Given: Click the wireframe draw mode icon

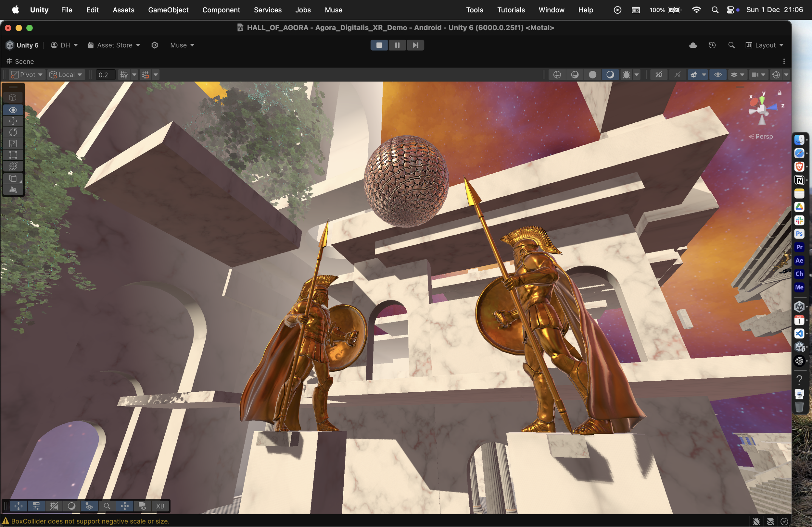Looking at the screenshot, I should click(x=557, y=75).
